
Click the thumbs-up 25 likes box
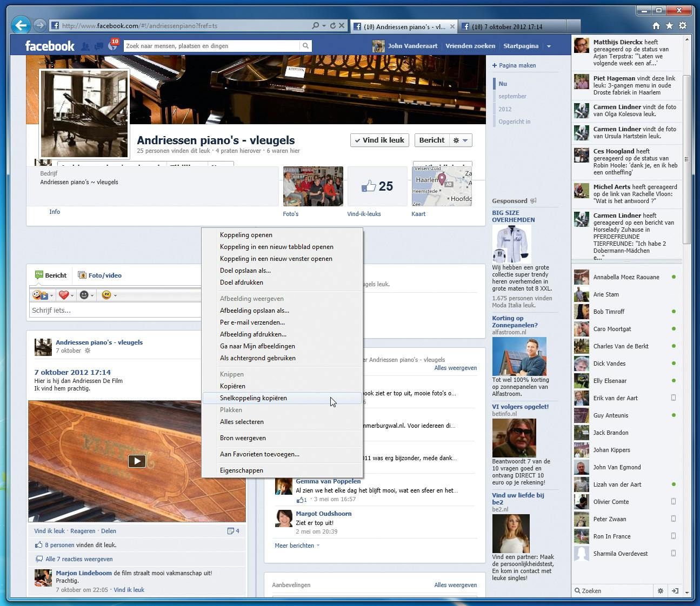[x=377, y=186]
